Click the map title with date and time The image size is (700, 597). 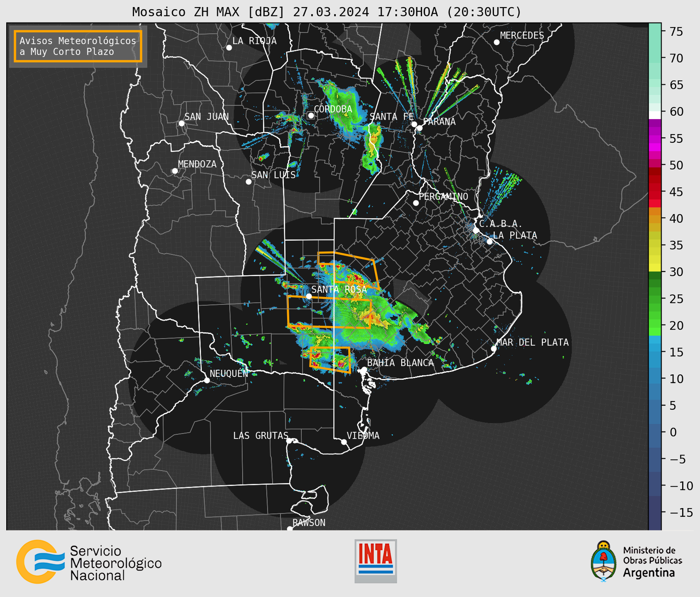pos(327,12)
